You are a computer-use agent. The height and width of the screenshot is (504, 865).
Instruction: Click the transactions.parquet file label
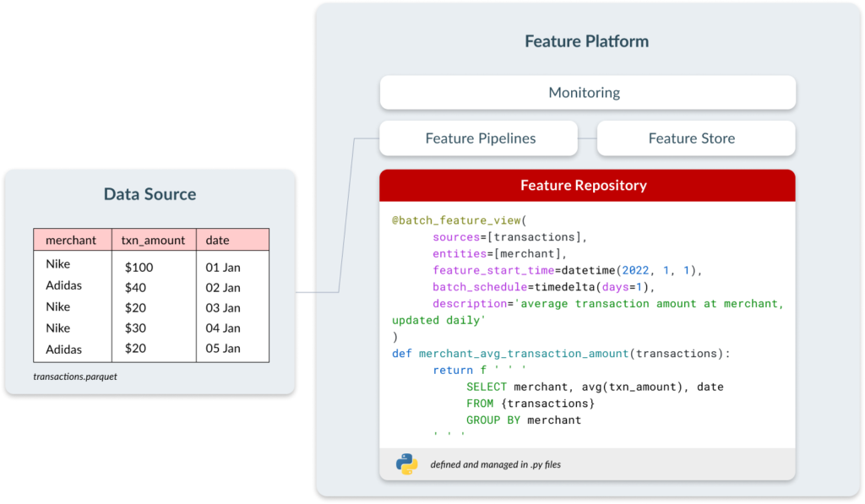[x=75, y=377]
